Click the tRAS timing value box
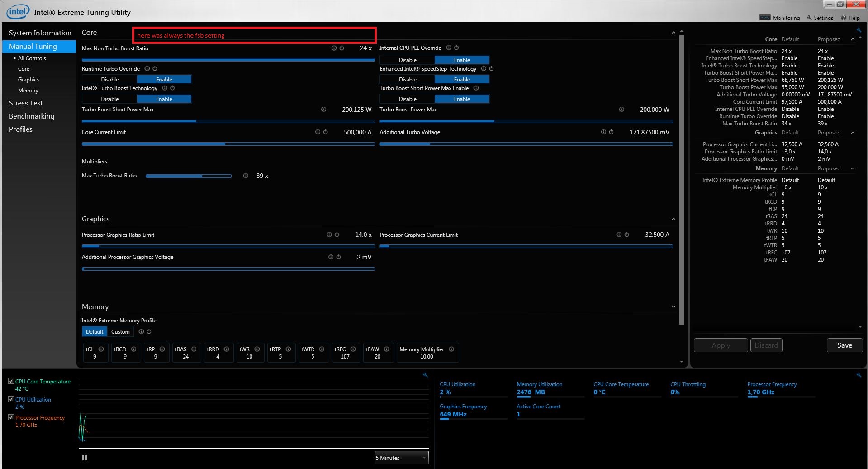 pyautogui.click(x=186, y=353)
